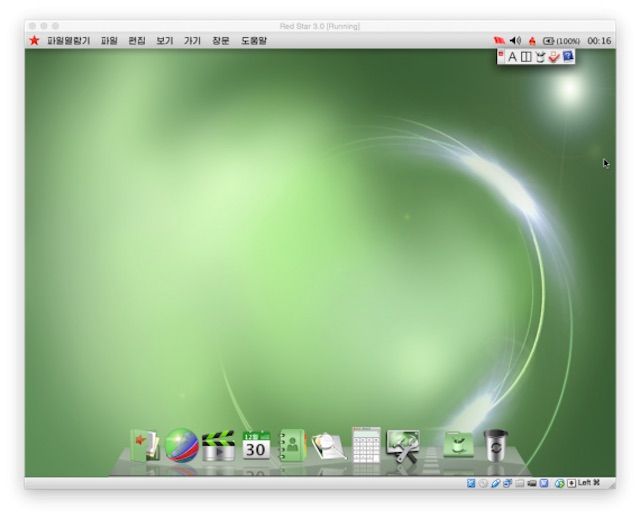640x518 pixels.
Task: Open the red star system menu
Action: click(34, 40)
